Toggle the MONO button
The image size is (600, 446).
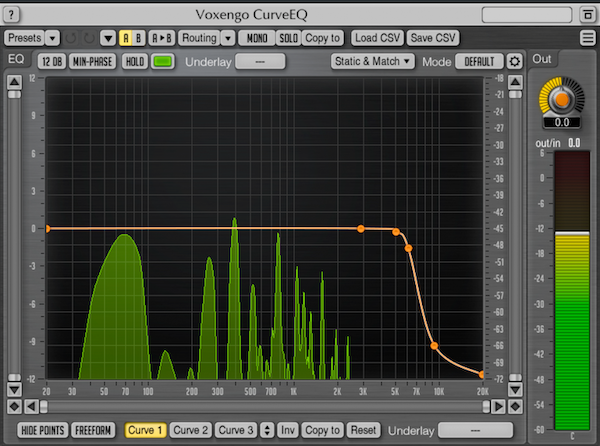pos(257,38)
